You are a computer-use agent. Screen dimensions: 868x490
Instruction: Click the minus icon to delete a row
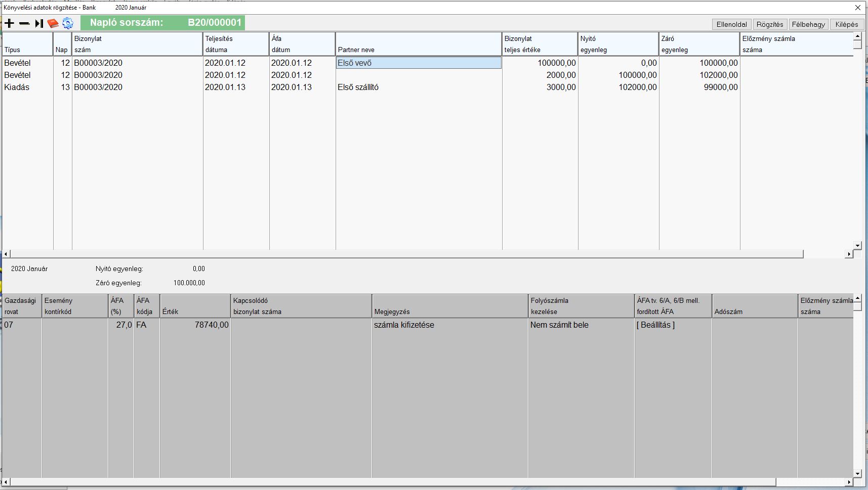[24, 23]
